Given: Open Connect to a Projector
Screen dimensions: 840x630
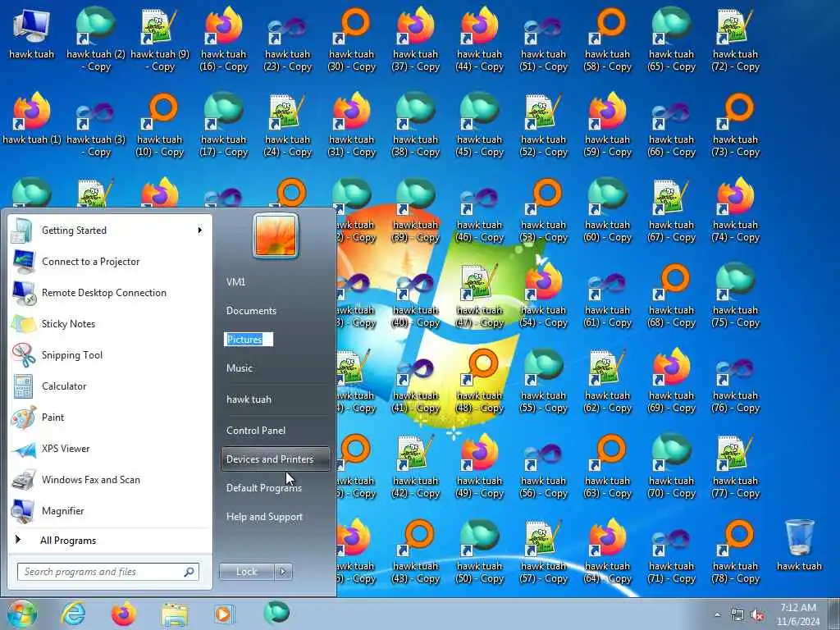Looking at the screenshot, I should [111, 262].
